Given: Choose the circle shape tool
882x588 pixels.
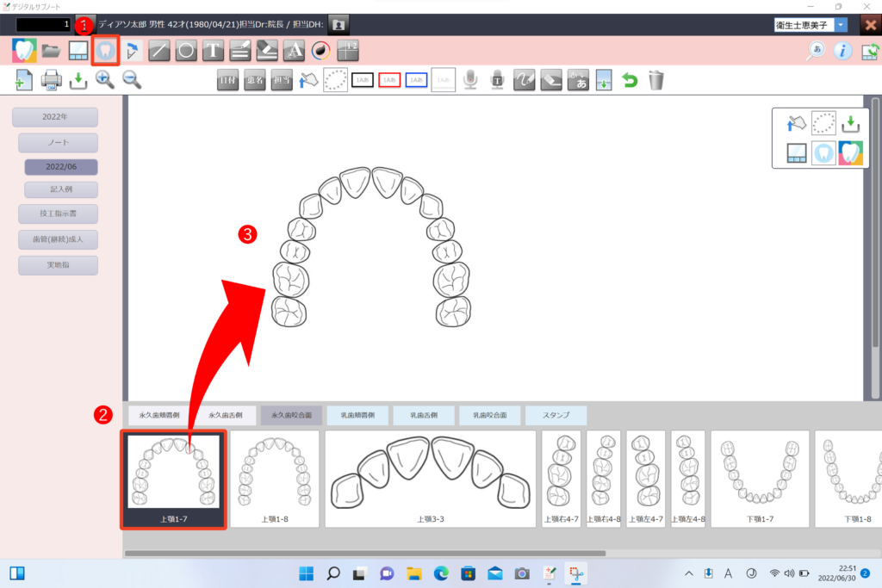Looking at the screenshot, I should (186, 50).
